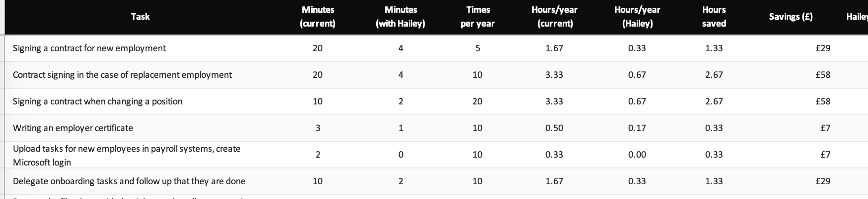
Task: Click the 'Upload tasks for new employees' task cell
Action: [127, 155]
